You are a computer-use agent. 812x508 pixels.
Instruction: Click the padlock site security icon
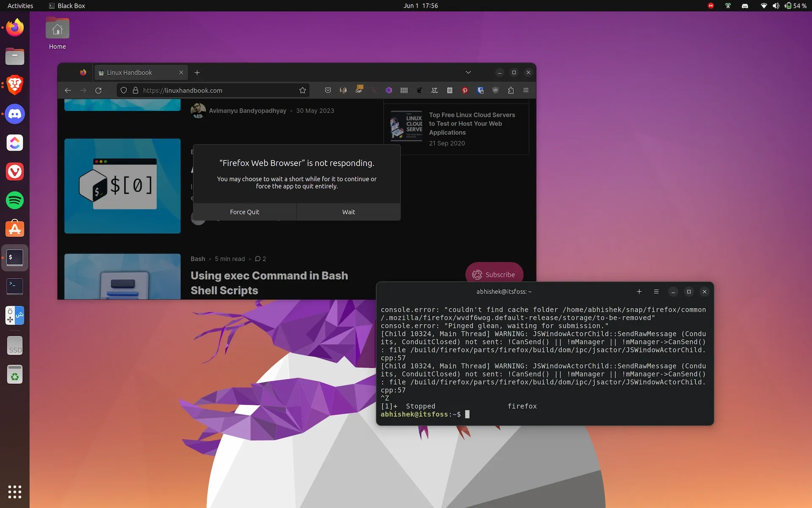click(x=135, y=90)
